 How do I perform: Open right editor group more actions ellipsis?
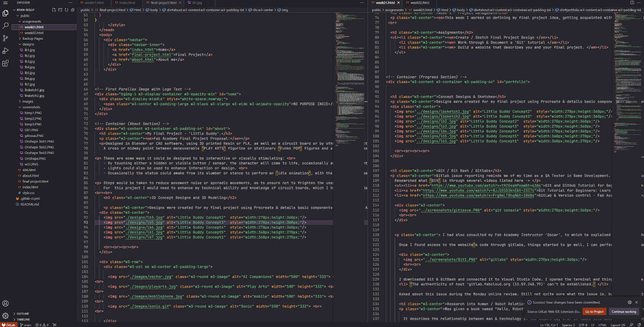[x=639, y=3]
